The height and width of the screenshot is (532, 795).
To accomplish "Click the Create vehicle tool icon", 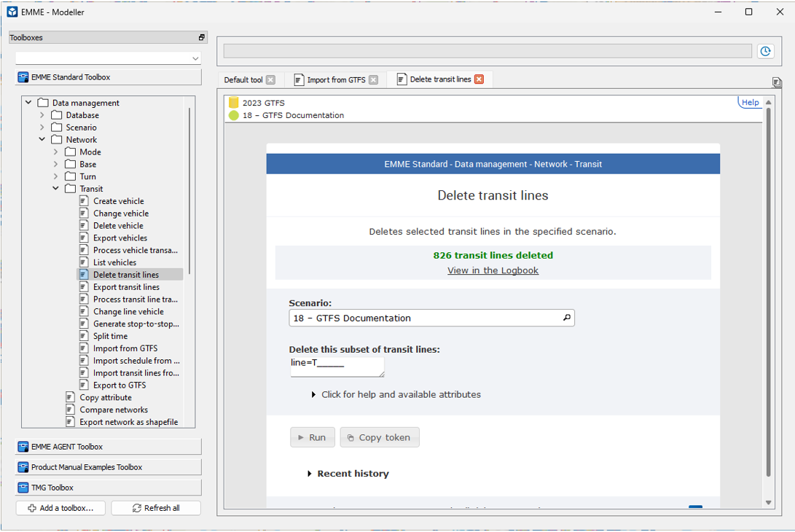I will coord(85,201).
